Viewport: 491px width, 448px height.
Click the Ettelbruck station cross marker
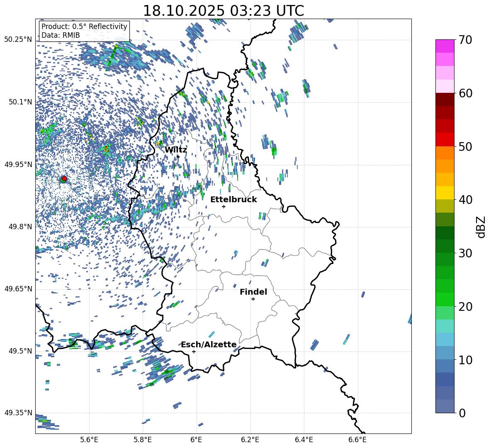224,206
